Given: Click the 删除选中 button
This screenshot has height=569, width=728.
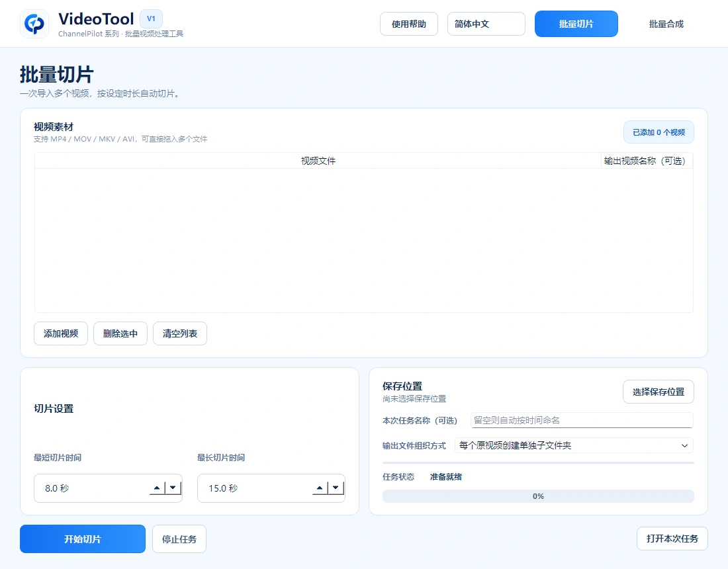Looking at the screenshot, I should (x=120, y=333).
